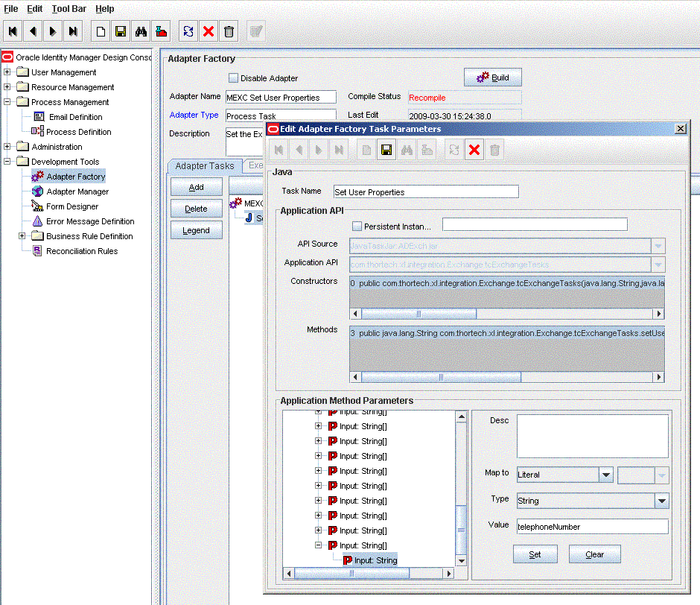Click the Task Name input field
The image size is (700, 605).
tap(426, 191)
